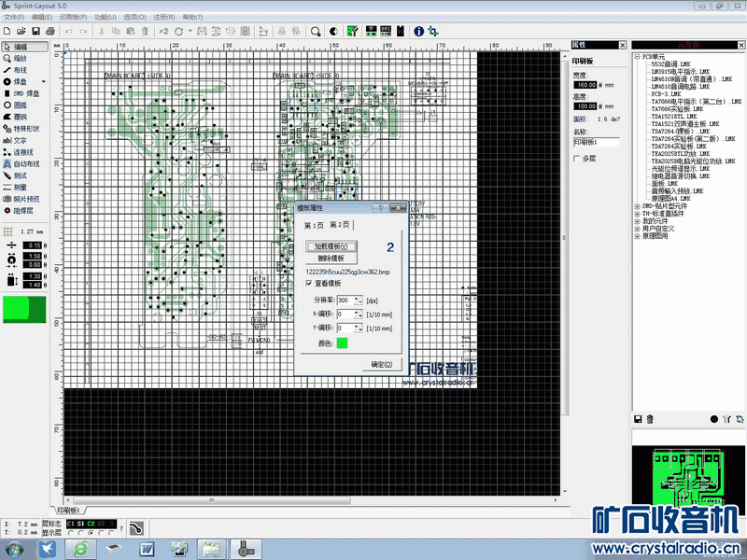Click the save floppy disk toolbar icon
Screen dimensions: 747x560
pyautogui.click(x=34, y=31)
